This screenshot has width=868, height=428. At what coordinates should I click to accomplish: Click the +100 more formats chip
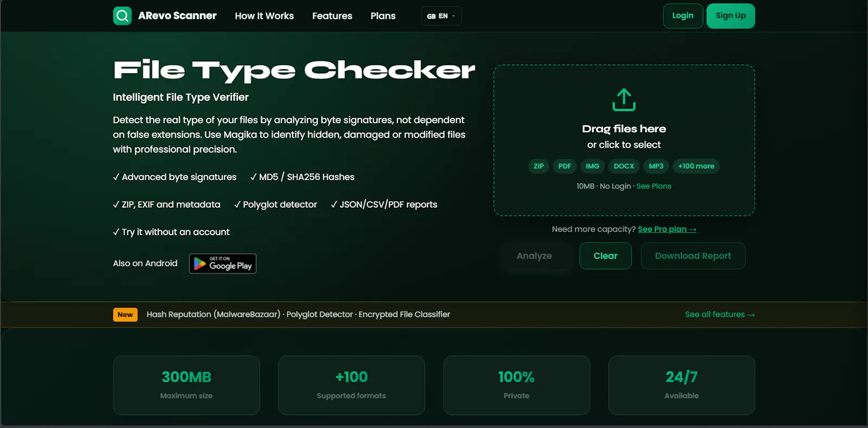(696, 166)
